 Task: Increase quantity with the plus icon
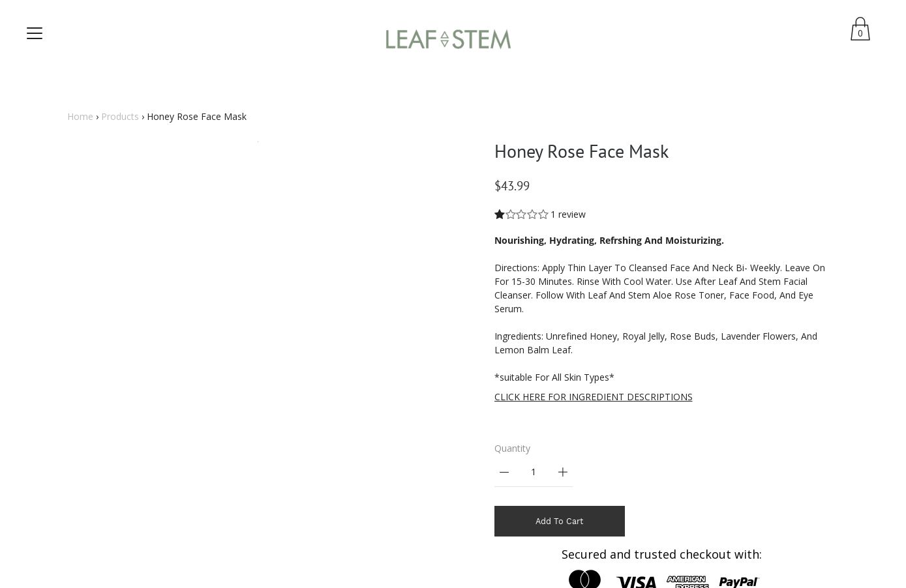563,472
